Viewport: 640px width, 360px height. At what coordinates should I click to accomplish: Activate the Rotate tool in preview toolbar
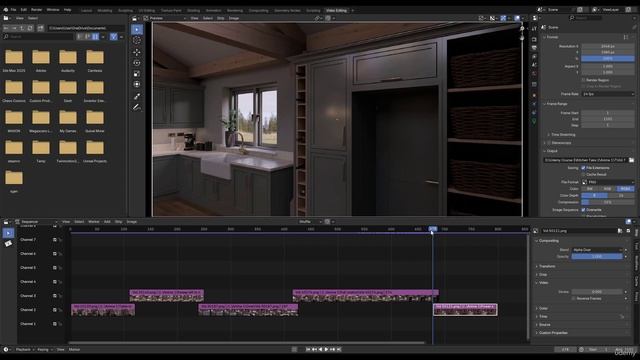[137, 63]
